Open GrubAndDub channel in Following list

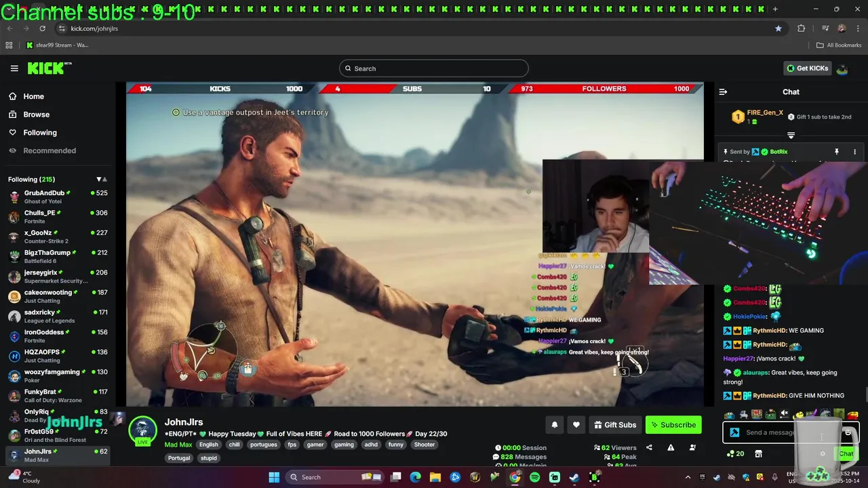coord(58,197)
